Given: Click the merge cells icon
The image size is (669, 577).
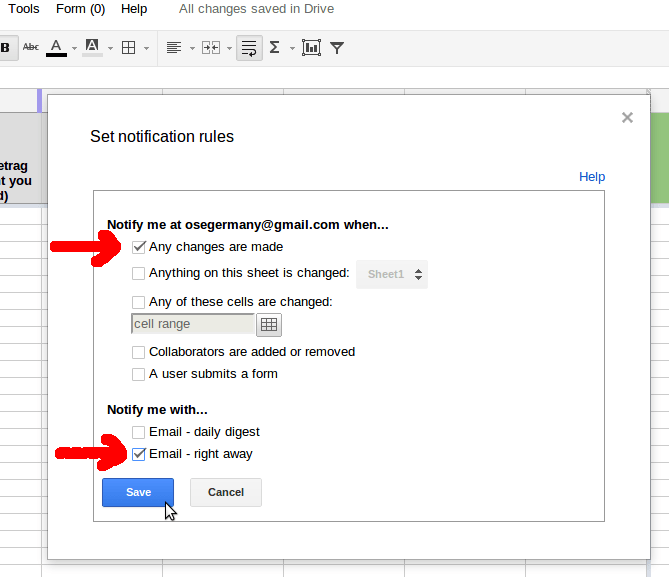Looking at the screenshot, I should point(211,47).
